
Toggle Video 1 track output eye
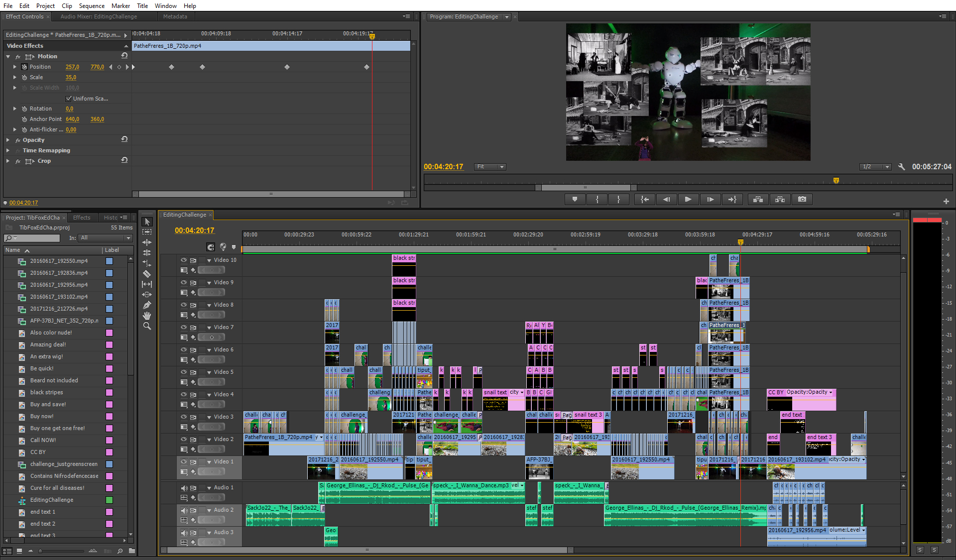(x=184, y=461)
